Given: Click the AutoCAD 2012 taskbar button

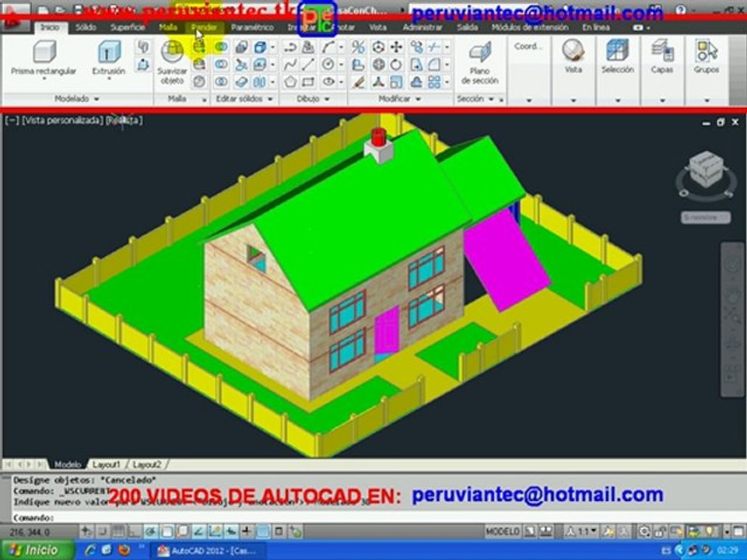Looking at the screenshot, I should (207, 551).
